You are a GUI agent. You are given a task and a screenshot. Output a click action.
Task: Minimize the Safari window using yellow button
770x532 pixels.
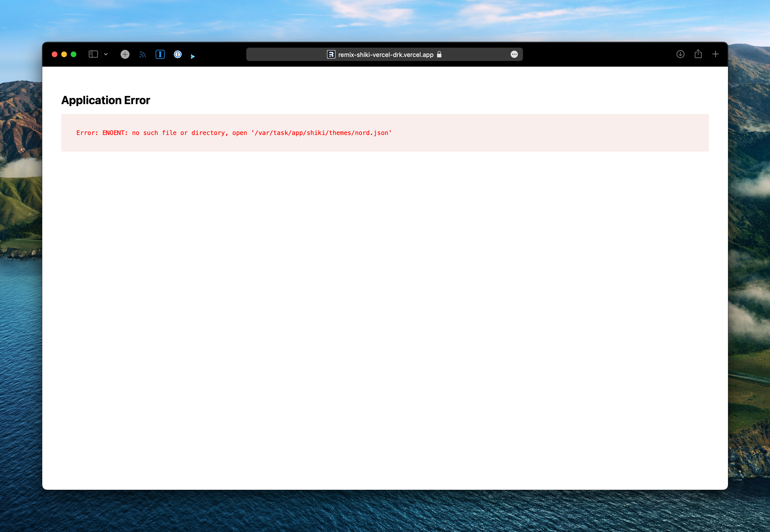64,54
